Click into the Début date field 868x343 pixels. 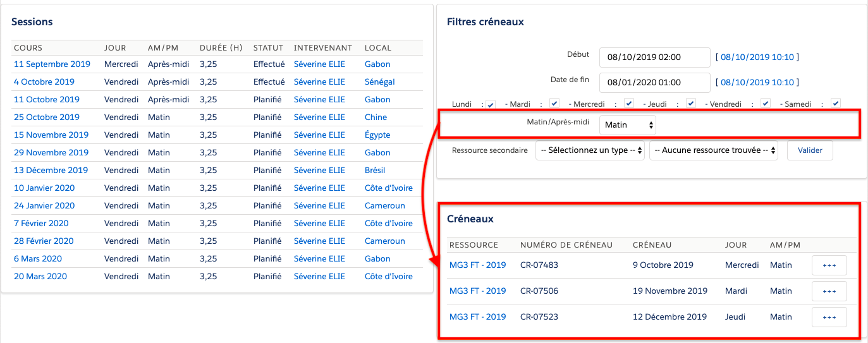[654, 57]
